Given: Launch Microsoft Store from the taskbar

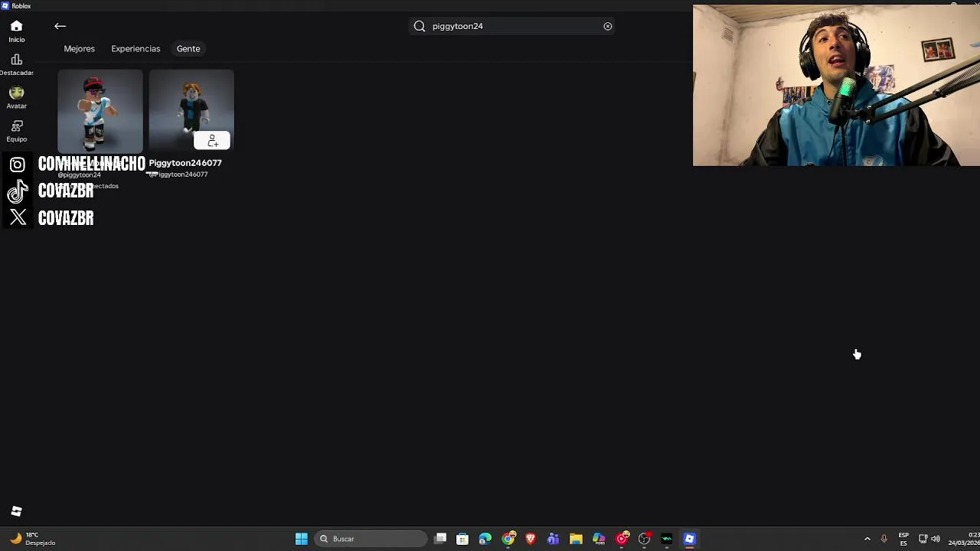Looking at the screenshot, I should coord(462,539).
